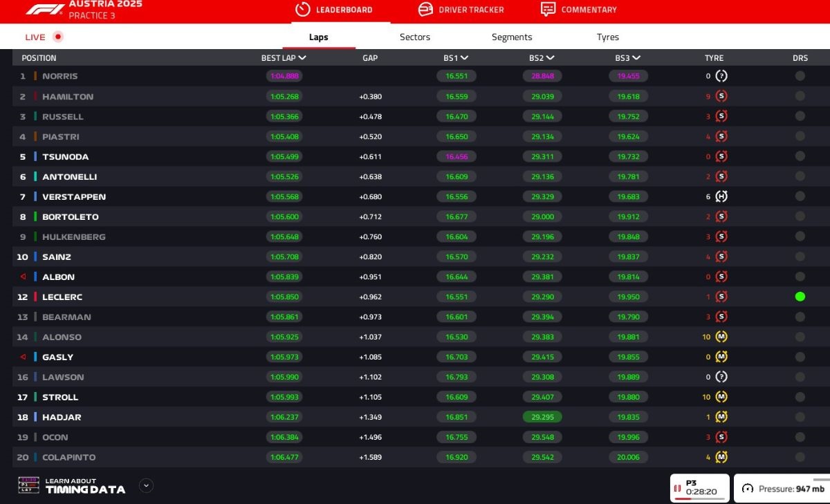This screenshot has height=504, width=830.
Task: Click Hadjar's highlighted BS2 time 29.295
Action: [542, 417]
